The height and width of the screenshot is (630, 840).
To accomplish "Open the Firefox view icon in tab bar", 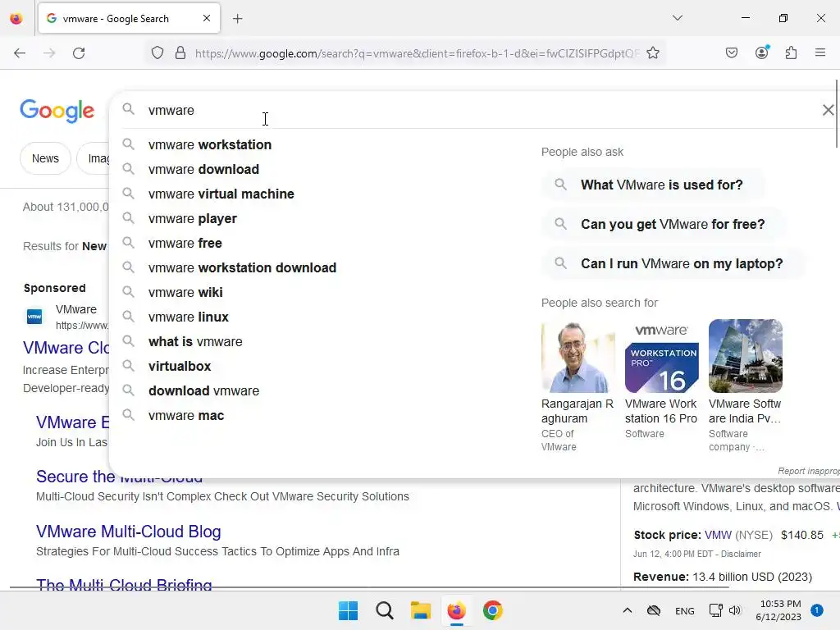I will pyautogui.click(x=16, y=19).
